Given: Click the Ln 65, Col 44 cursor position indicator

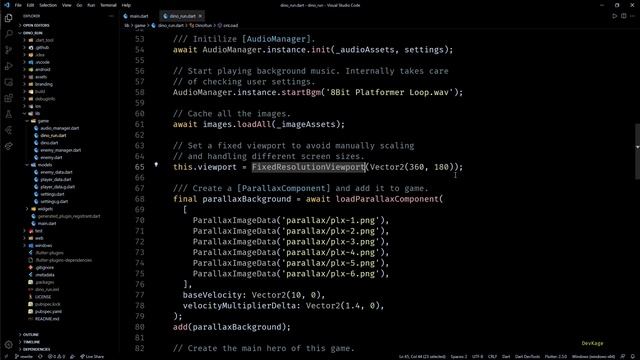Looking at the screenshot, I should [x=422, y=356].
